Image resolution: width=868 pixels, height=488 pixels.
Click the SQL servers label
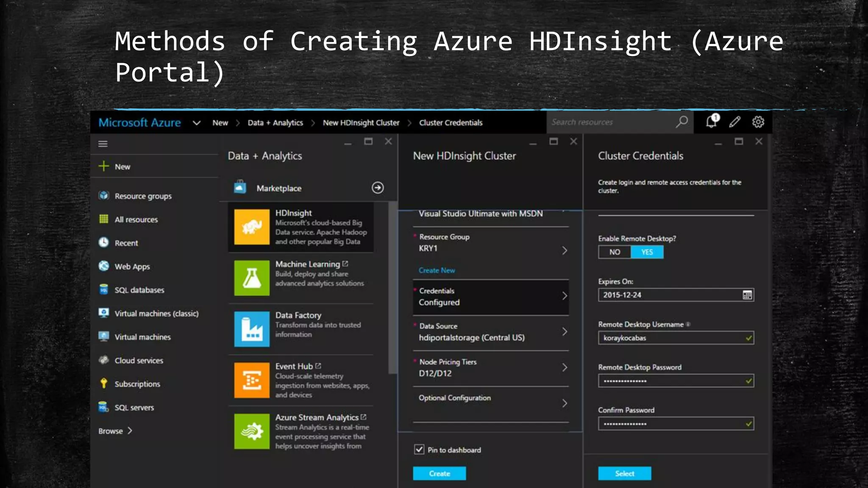pos(134,408)
